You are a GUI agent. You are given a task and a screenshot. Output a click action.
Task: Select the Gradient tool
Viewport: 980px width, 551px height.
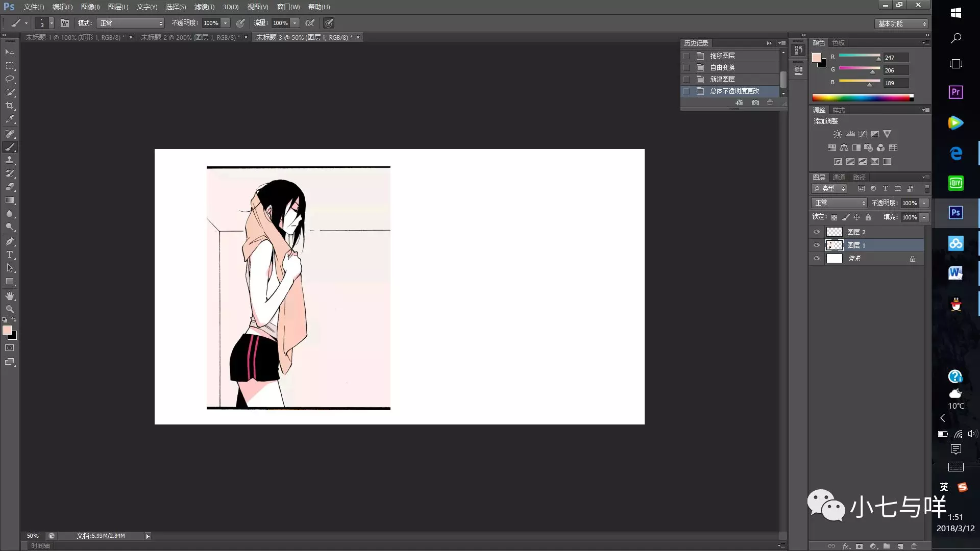(x=10, y=201)
